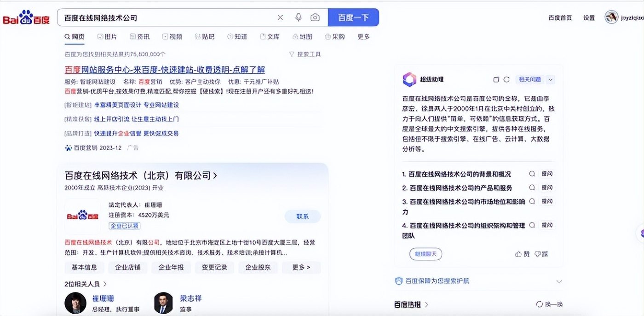Open 快速提升企业信誉 更快促成交易 link

[x=137, y=134]
